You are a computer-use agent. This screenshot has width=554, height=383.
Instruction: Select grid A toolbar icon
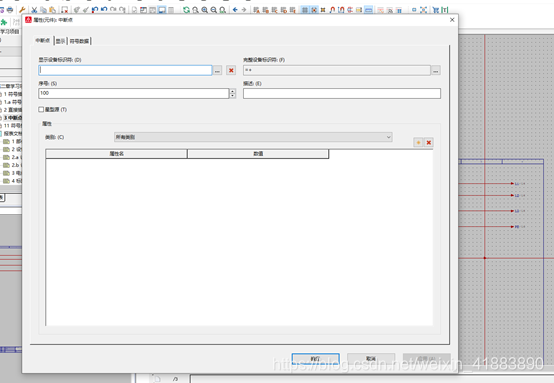click(257, 10)
